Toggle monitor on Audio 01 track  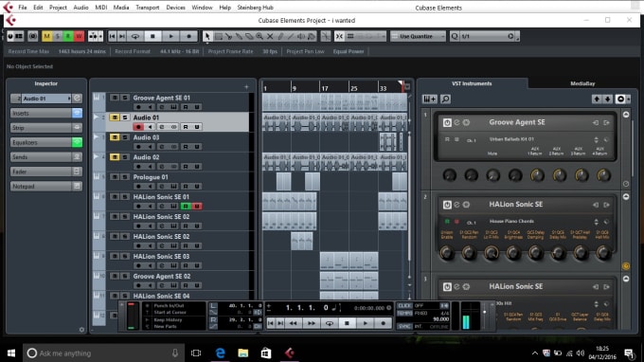[x=151, y=127]
